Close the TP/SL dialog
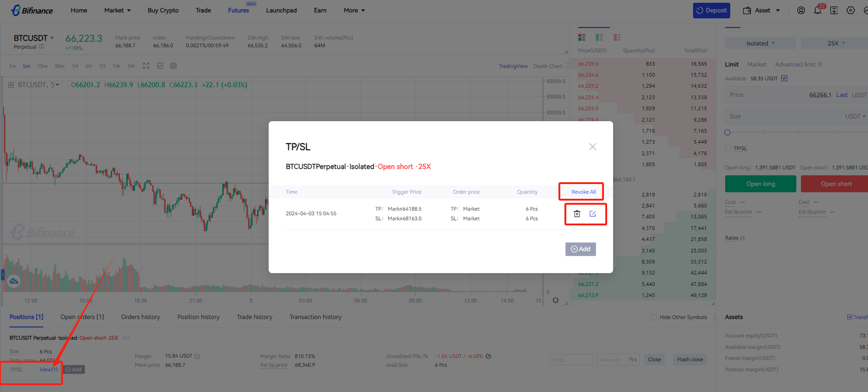The image size is (868, 392). [592, 147]
